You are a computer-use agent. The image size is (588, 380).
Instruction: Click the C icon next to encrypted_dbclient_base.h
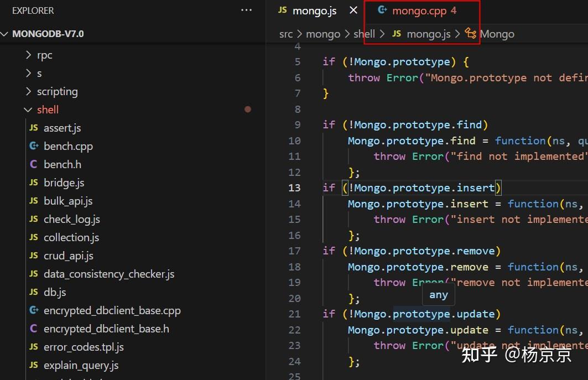click(33, 329)
